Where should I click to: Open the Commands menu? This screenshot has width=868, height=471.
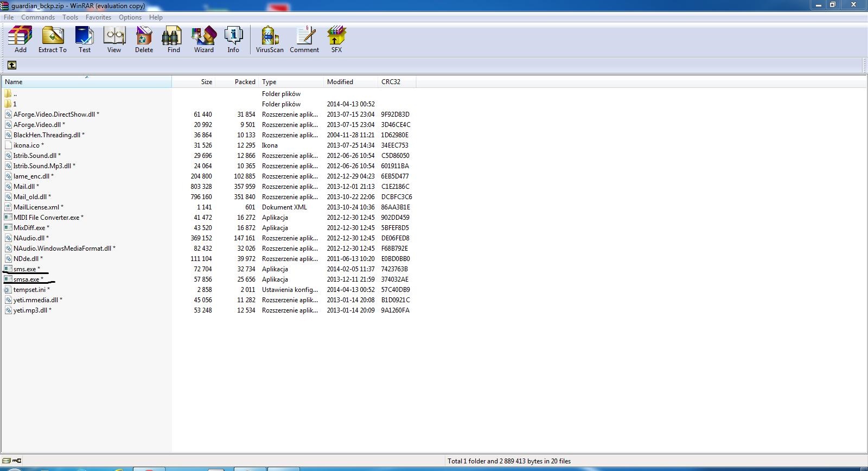38,17
